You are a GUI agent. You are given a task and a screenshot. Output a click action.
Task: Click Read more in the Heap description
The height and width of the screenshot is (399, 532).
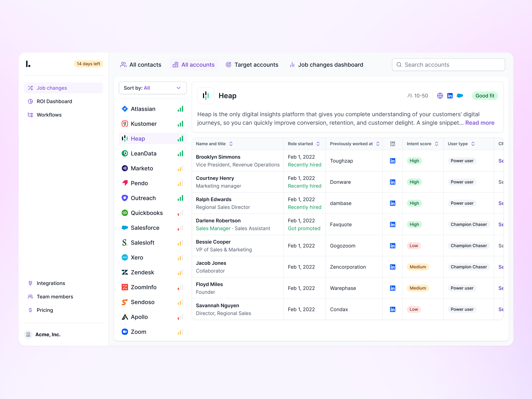[x=480, y=123]
